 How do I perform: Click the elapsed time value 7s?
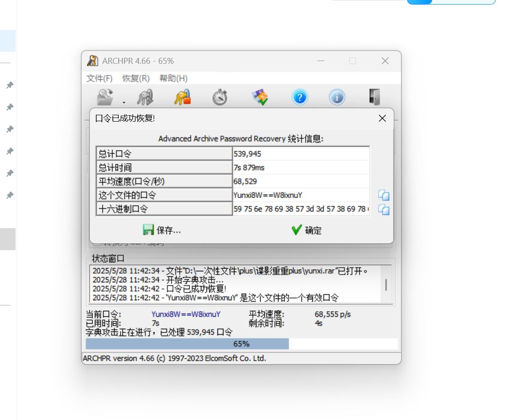(156, 323)
